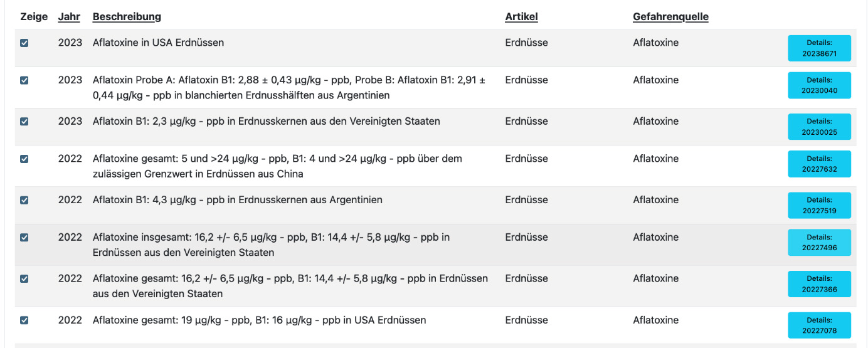Uncheck the Aflatoxine gesamt 16,2 +/- 6,5 row

pos(24,279)
